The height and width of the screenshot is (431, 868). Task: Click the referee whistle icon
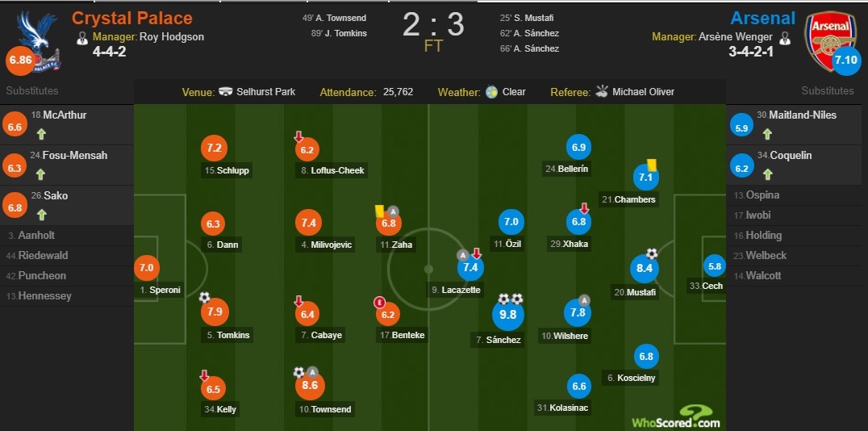coord(603,92)
